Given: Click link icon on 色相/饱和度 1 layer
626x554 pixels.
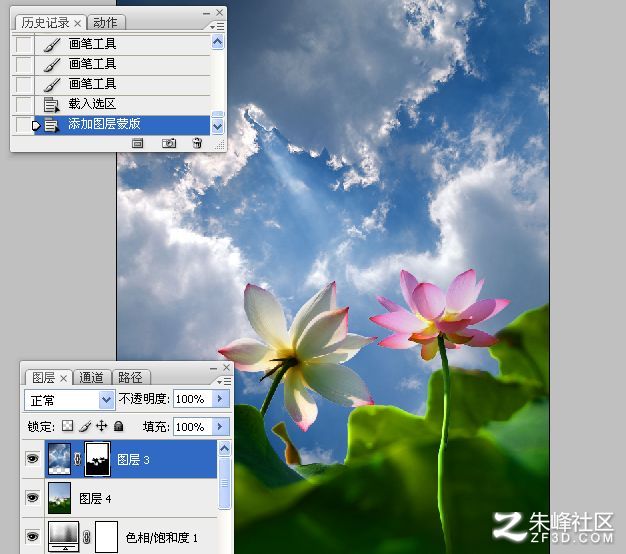Looking at the screenshot, I should 87,536.
